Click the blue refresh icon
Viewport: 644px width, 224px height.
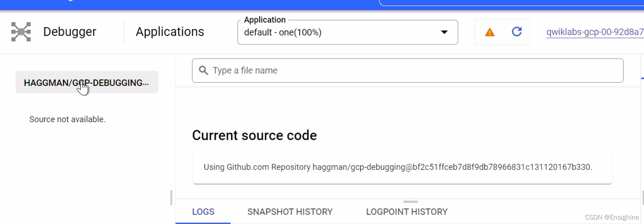point(516,32)
